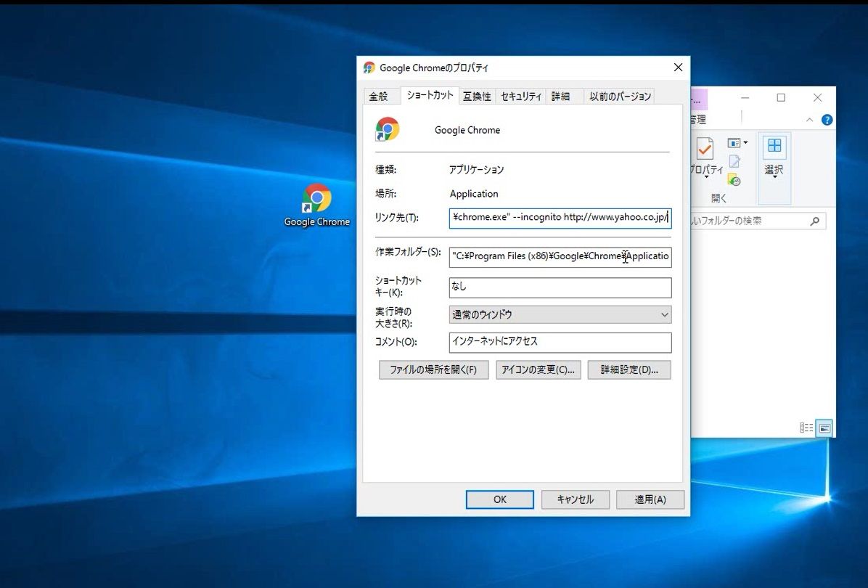Open the 実行時の大きさ combo box

click(x=560, y=314)
